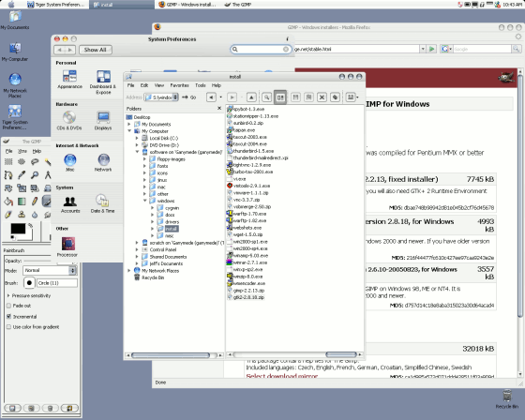This screenshot has width=525, height=420.
Task: Select the Clone stamp tool in GIMP
Action: [22, 215]
